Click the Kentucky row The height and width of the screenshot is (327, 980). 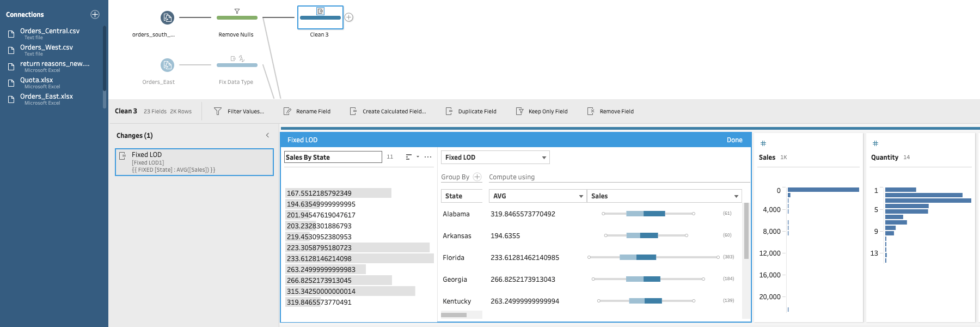click(591, 301)
